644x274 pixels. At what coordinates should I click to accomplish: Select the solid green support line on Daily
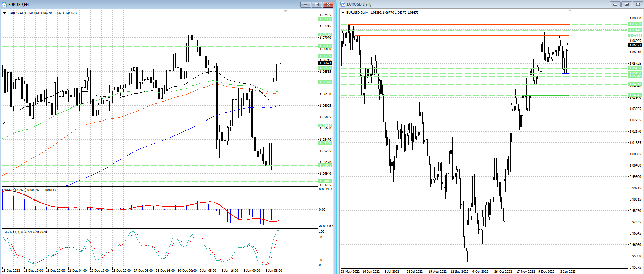pos(546,95)
